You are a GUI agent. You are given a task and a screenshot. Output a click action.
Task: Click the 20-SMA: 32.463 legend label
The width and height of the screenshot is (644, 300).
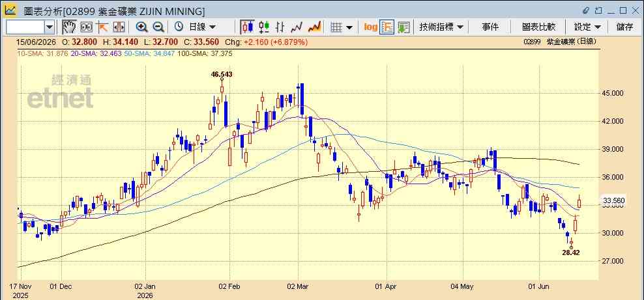[96, 53]
